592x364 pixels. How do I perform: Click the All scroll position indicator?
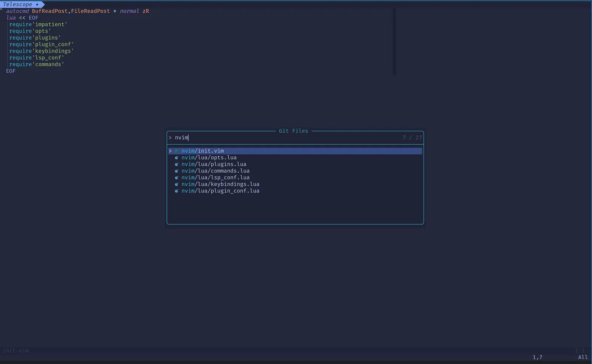(x=583, y=357)
